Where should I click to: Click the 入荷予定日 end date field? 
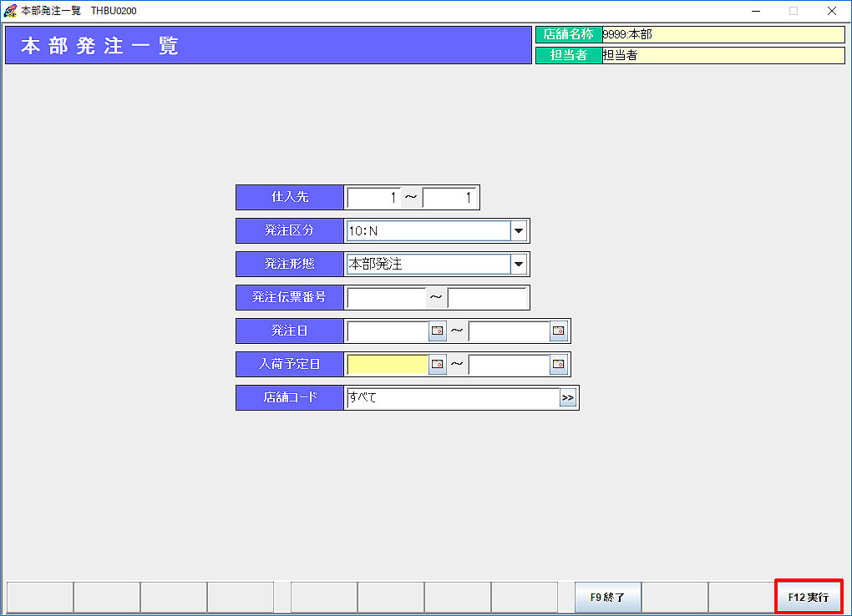[510, 365]
